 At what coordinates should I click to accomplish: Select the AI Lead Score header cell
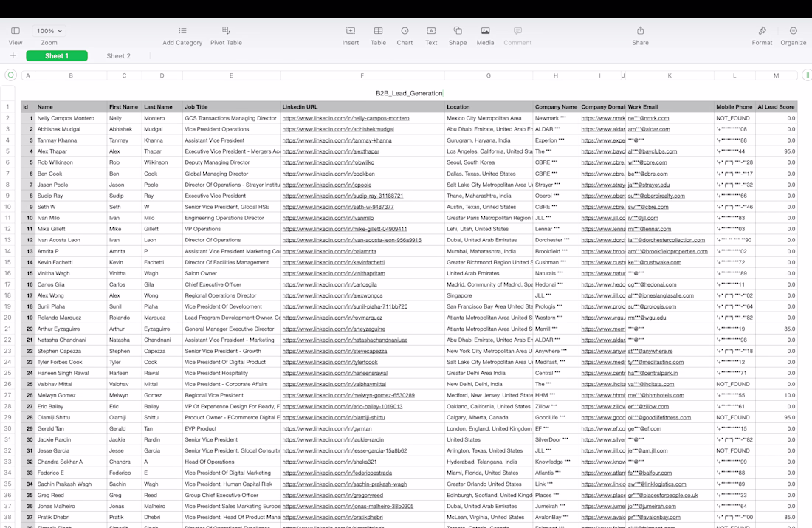click(x=776, y=107)
